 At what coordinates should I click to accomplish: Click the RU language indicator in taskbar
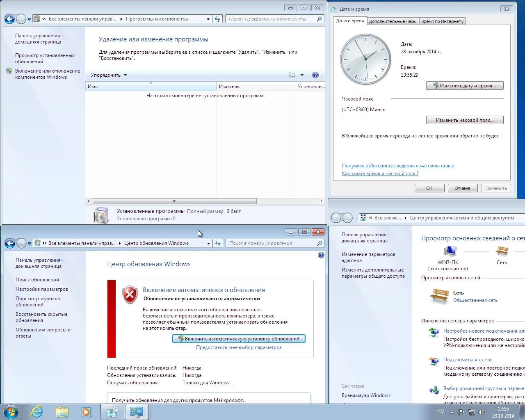tap(440, 411)
